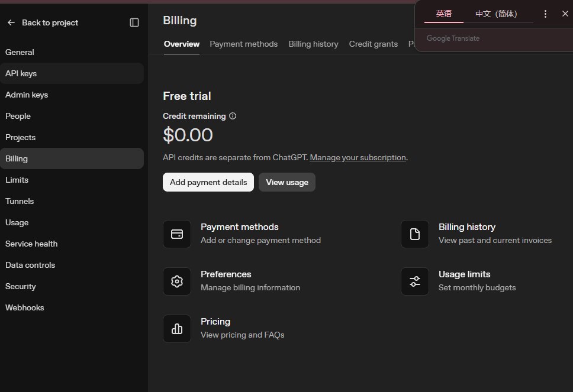Click the Add payment details button
The height and width of the screenshot is (392, 573).
click(x=208, y=182)
